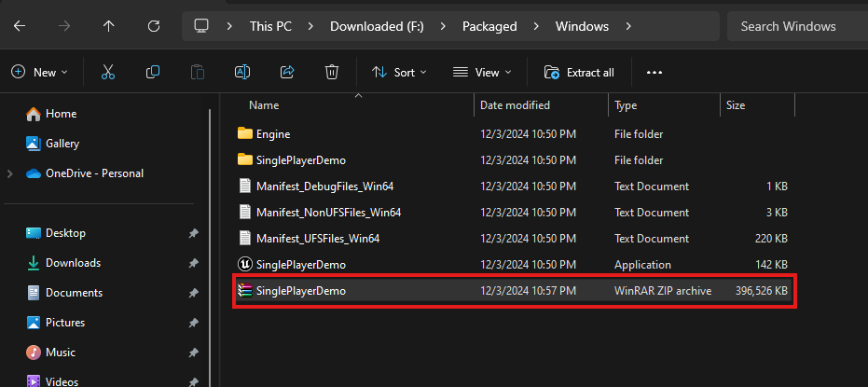Select the SinglePlayerDemo WinRAR ZIP archive
Screen dimensions: 868x387
pos(300,291)
